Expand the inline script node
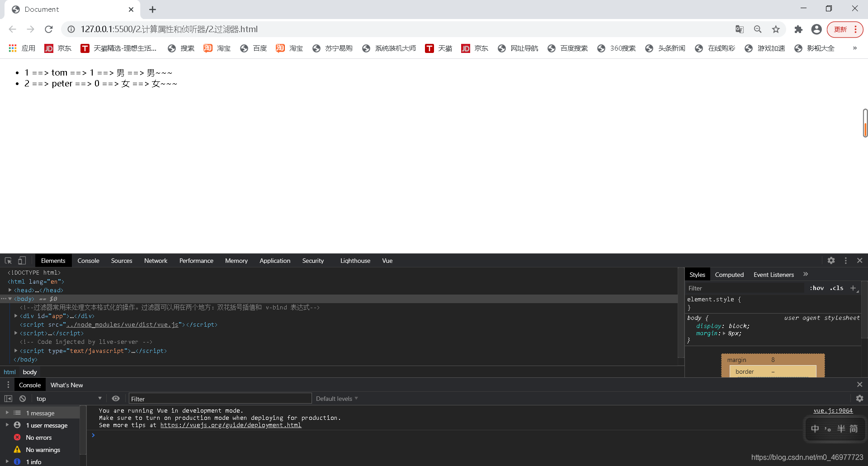 click(x=16, y=333)
